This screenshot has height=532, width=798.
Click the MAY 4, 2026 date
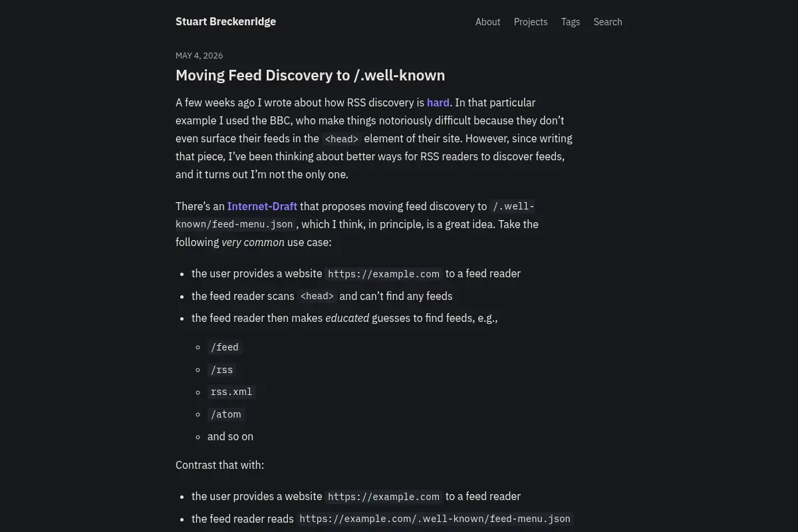199,56
